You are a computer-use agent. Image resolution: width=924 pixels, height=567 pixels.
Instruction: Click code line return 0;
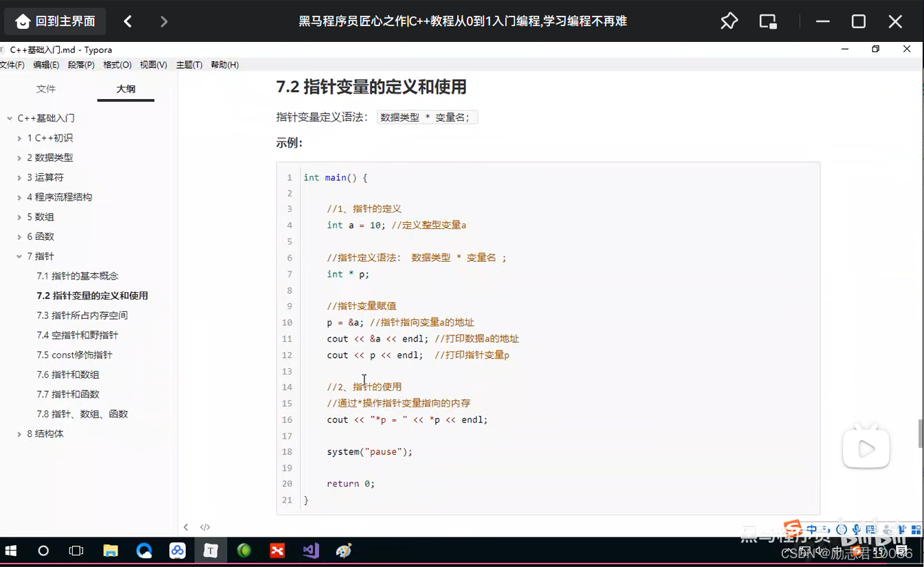tap(351, 484)
